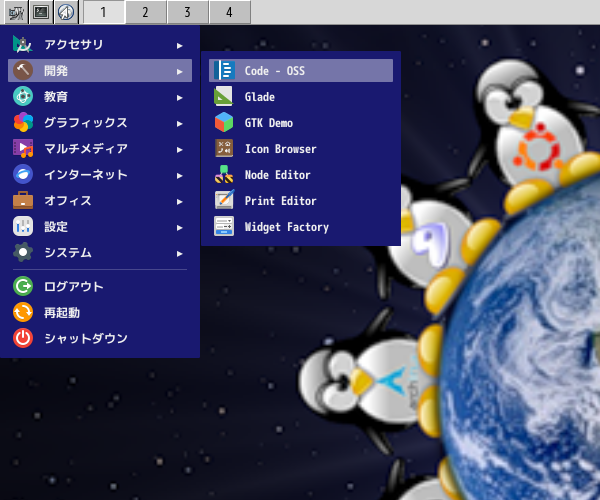The image size is (600, 500).
Task: Click the システム gear icon
Action: coord(23,252)
